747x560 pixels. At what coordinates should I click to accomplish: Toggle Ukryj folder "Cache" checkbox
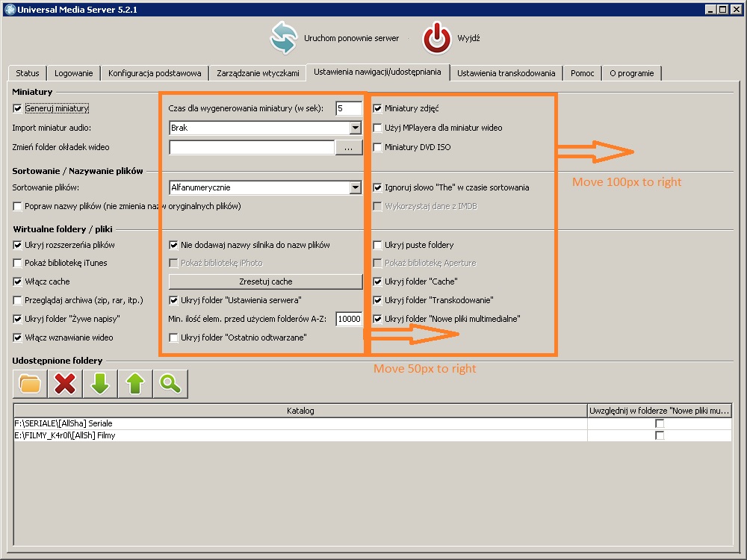[x=377, y=282]
